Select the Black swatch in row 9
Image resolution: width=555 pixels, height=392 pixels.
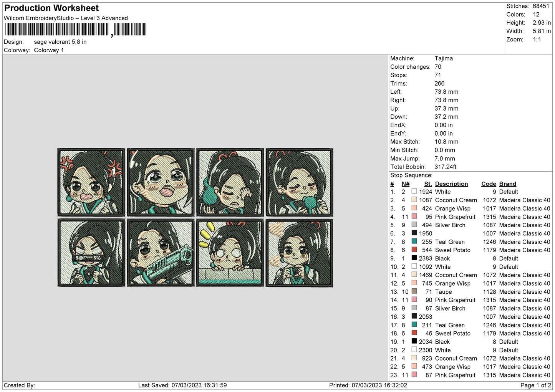point(414,258)
